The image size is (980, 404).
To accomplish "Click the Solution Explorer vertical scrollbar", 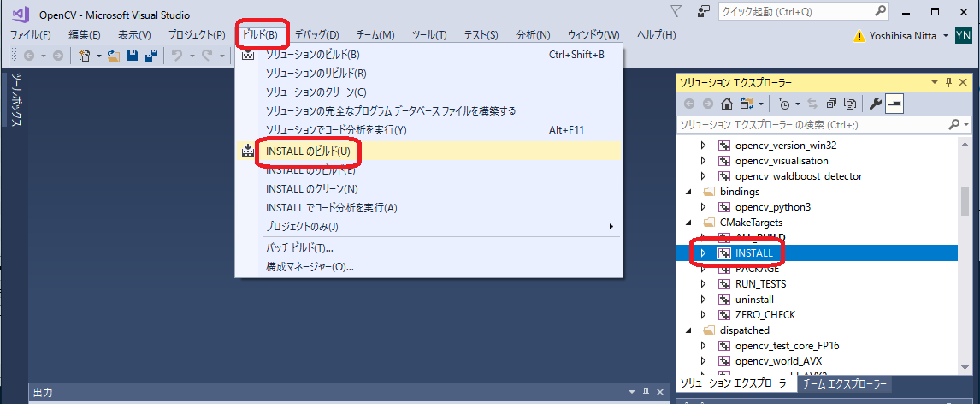I will pyautogui.click(x=965, y=201).
